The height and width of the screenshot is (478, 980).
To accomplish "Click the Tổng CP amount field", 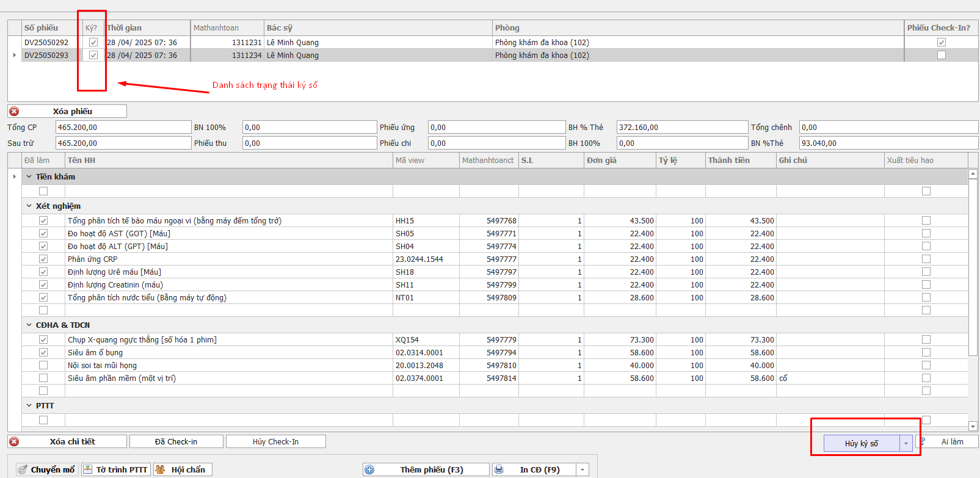I will click(123, 127).
